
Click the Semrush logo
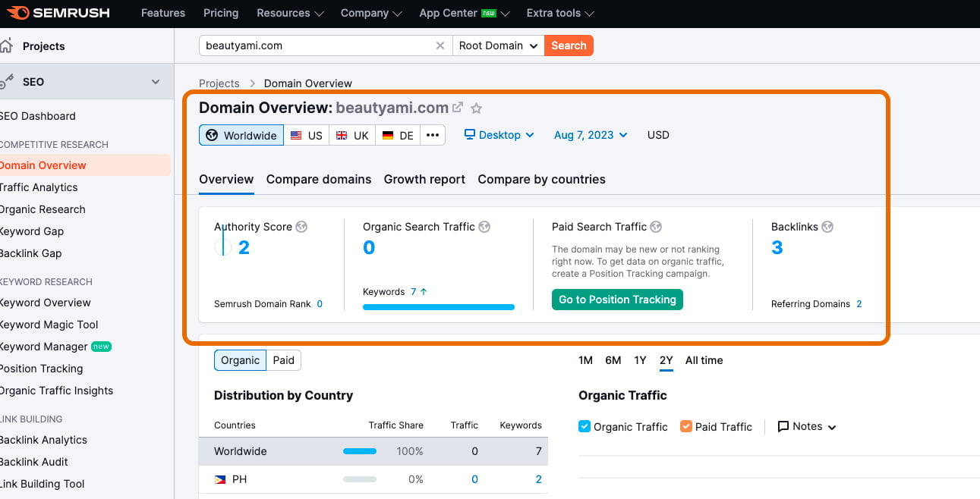pos(58,13)
